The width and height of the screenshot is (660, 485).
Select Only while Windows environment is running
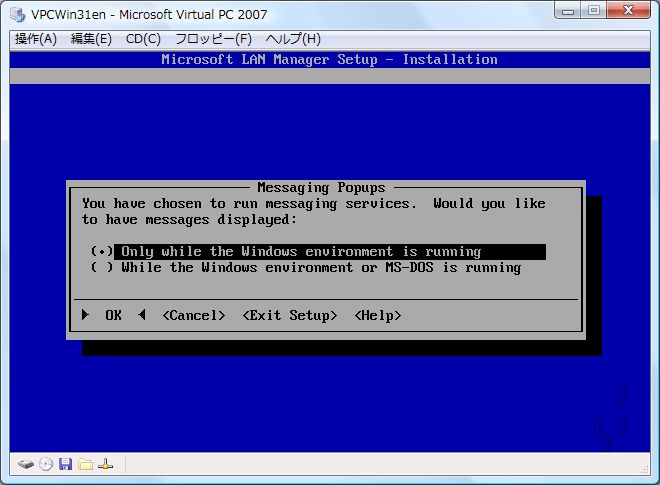(318, 252)
